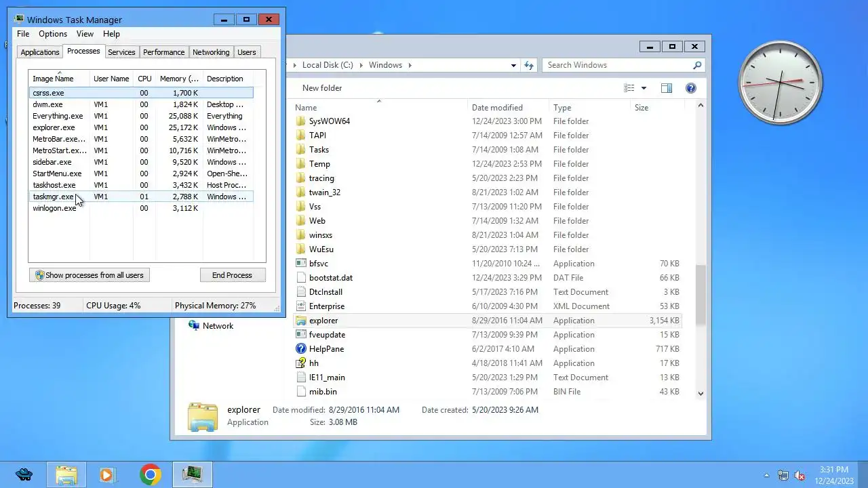The height and width of the screenshot is (488, 868).
Task: Open the view options dropdown arrow
Action: coord(644,88)
